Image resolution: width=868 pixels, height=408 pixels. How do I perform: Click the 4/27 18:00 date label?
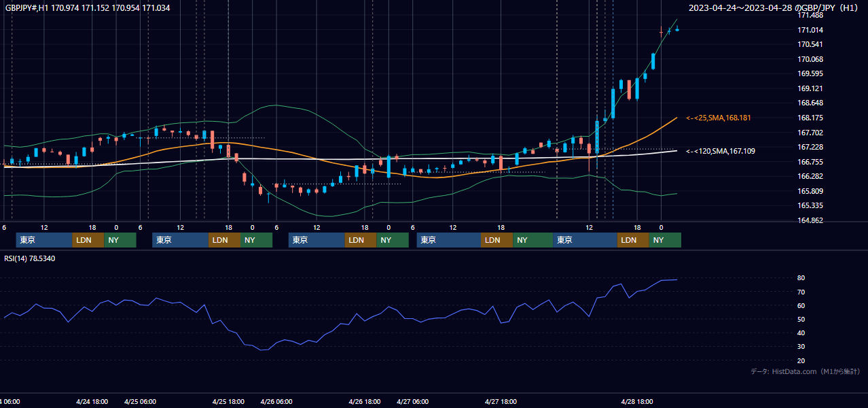point(501,402)
